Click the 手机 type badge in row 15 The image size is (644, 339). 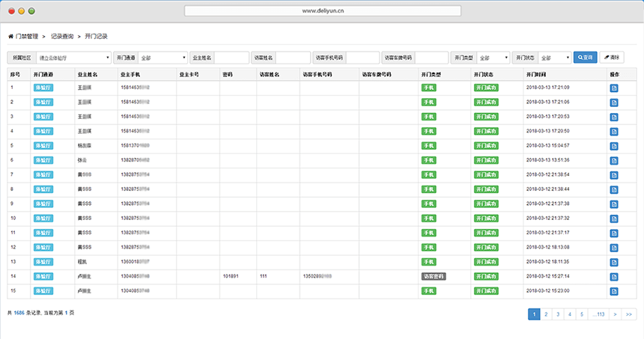coord(429,291)
